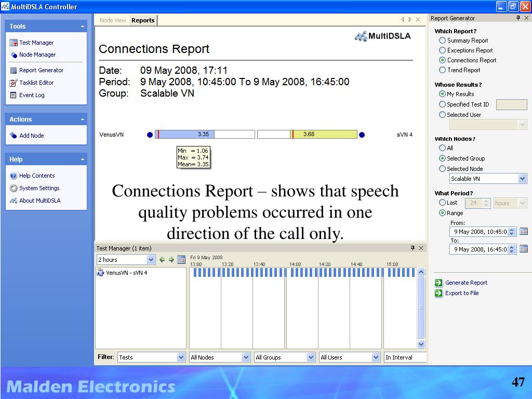Select Trend Report option
Image resolution: width=532 pixels, height=399 pixels.
point(442,70)
